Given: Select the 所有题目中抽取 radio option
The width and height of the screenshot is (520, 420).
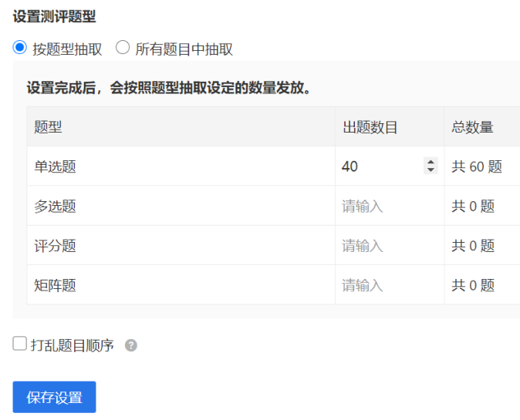Looking at the screenshot, I should click(123, 47).
